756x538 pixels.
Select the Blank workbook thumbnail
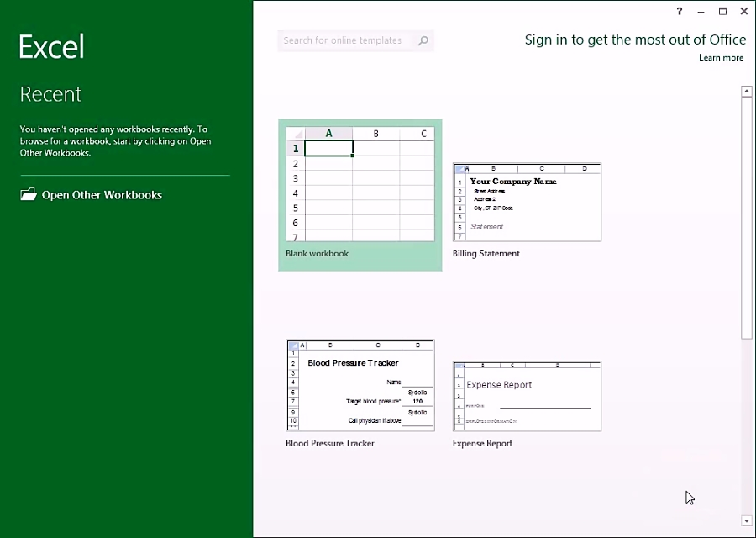(x=360, y=184)
